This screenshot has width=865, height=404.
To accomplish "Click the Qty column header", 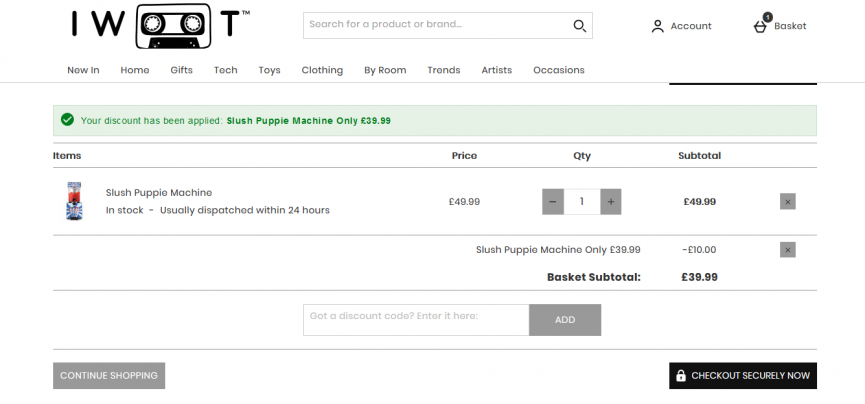I will point(581,156).
